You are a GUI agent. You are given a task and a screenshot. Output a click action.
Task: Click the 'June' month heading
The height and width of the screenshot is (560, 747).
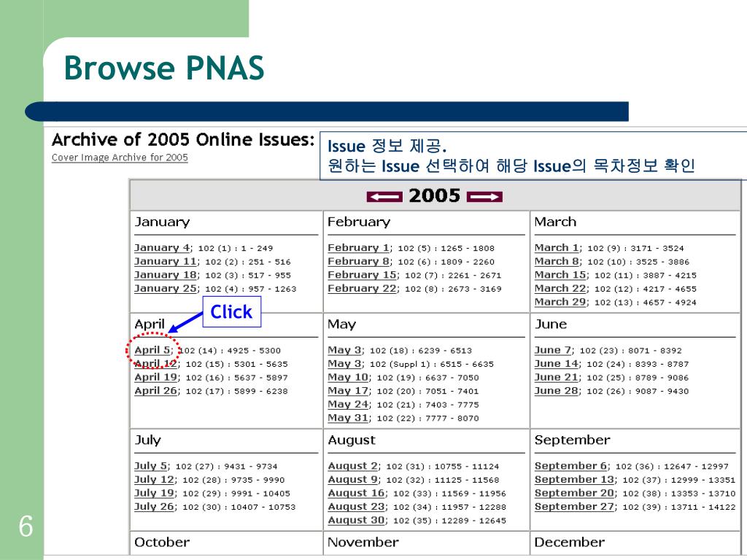click(x=551, y=324)
